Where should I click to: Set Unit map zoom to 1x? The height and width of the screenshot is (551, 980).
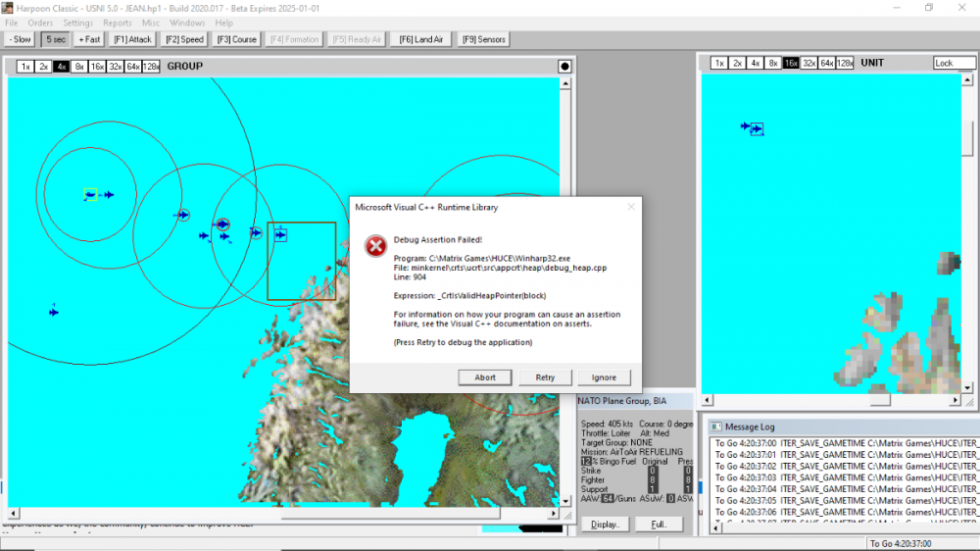[719, 63]
